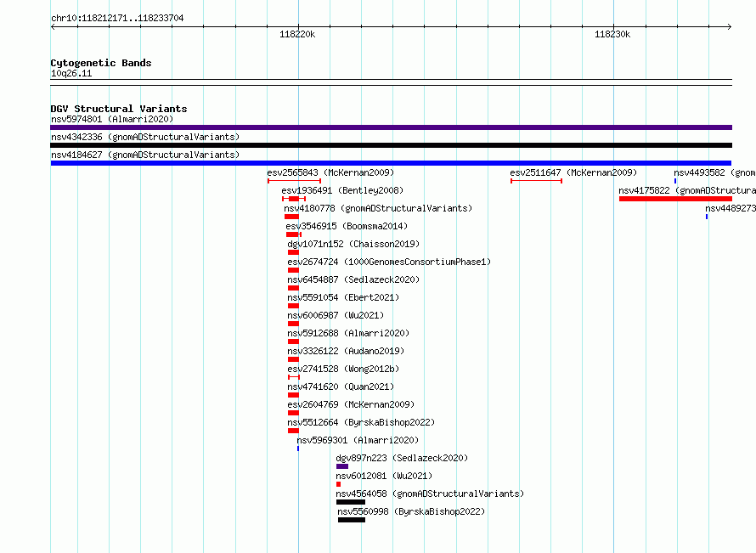Select the black nsv5560998 variant bar

[352, 520]
